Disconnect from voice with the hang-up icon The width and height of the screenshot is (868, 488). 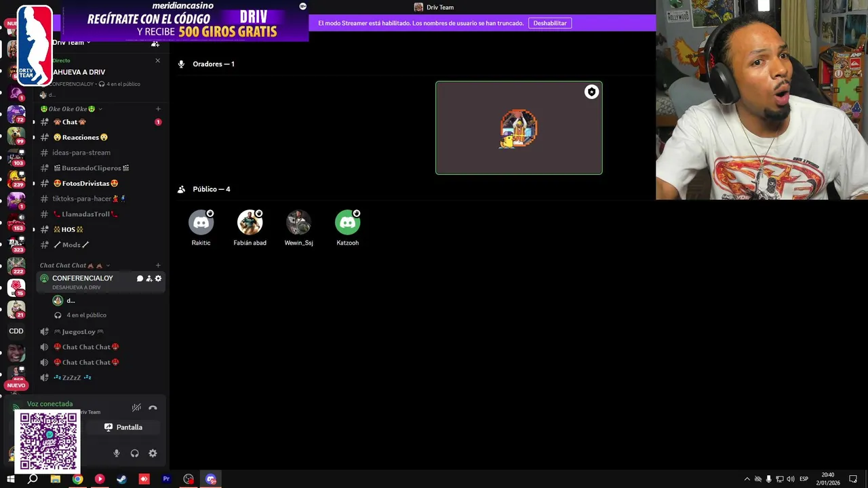[153, 407]
